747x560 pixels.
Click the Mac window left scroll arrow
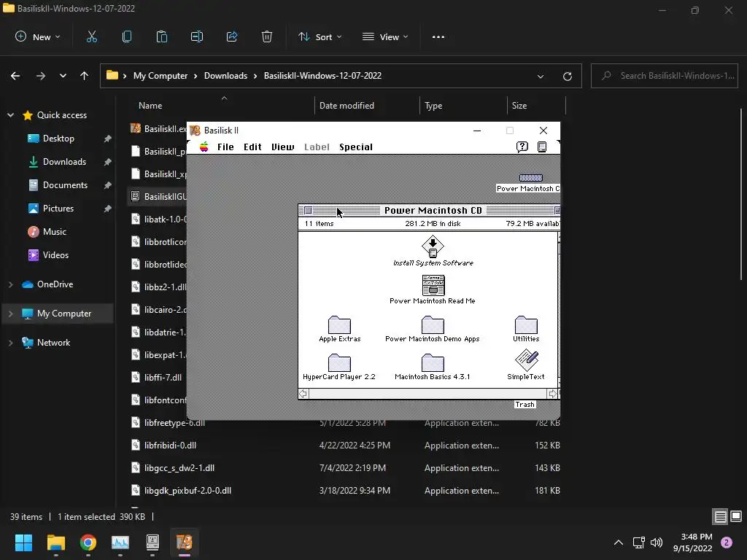pos(303,394)
